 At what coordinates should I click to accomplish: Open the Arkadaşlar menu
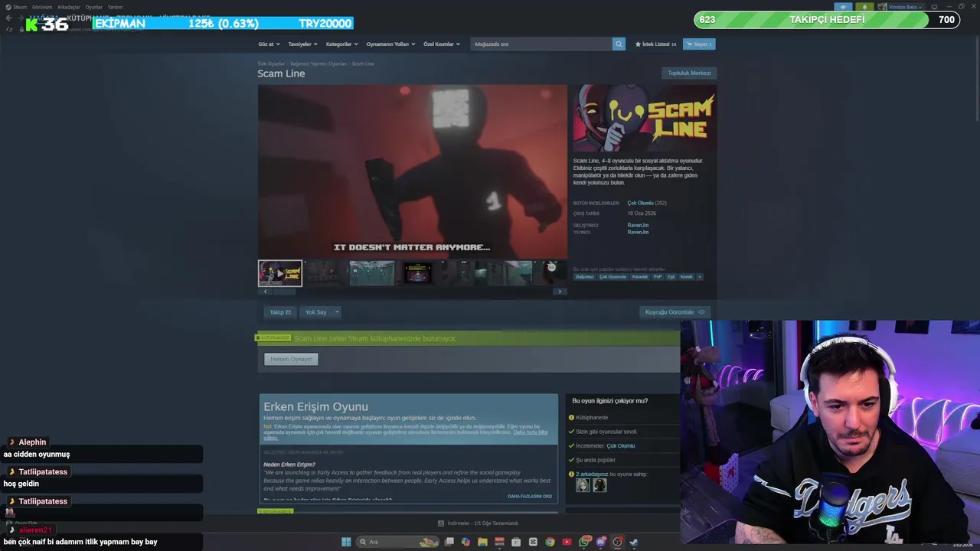click(x=69, y=7)
